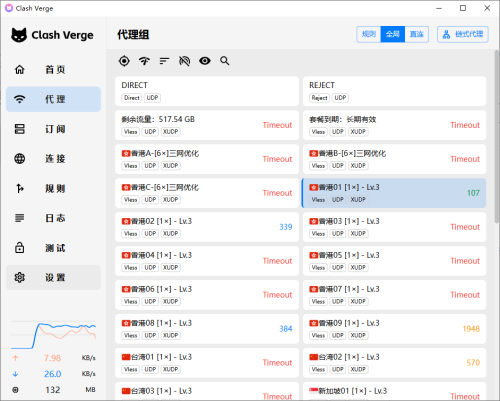Click the house icon beside 首页
Viewport: 500px width, 401px height.
(x=20, y=70)
